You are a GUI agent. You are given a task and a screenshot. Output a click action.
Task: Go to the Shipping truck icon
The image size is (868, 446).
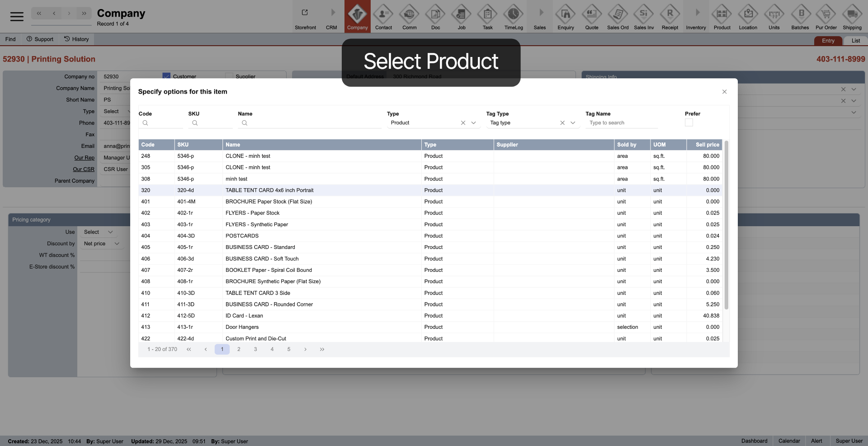[x=852, y=14]
